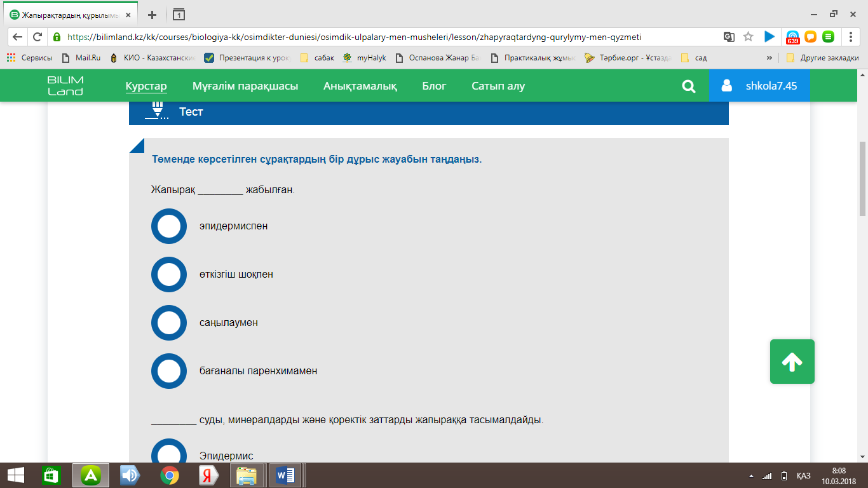Select the бағаналы паренхимамен answer

pos(169,371)
